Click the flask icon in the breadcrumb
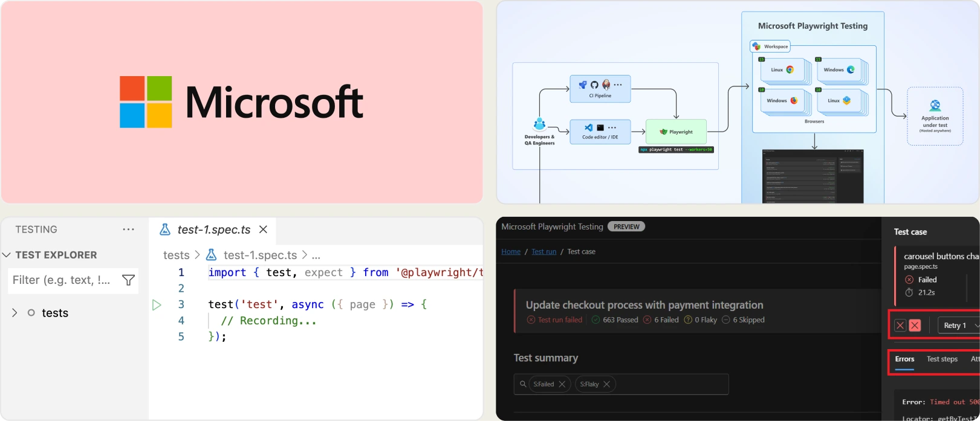 (212, 255)
